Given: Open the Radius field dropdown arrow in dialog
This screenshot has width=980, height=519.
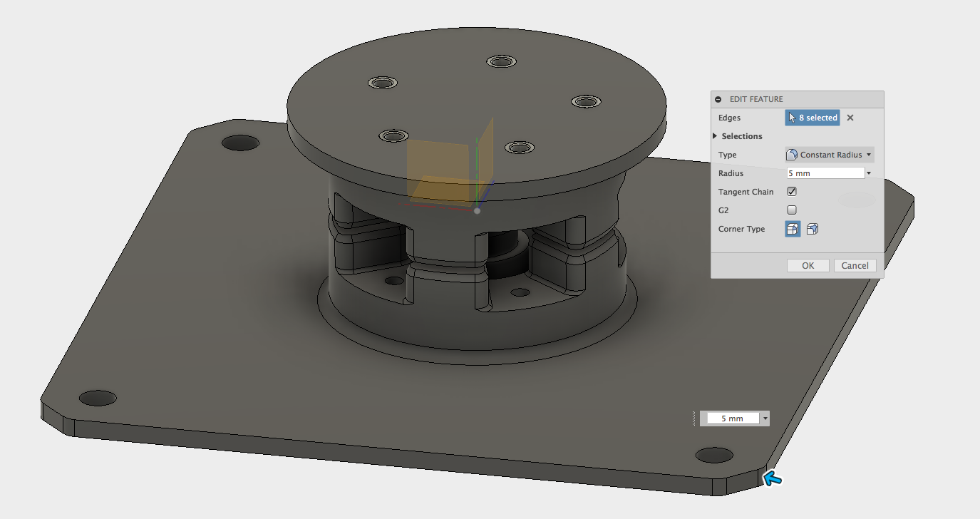Looking at the screenshot, I should tap(869, 173).
